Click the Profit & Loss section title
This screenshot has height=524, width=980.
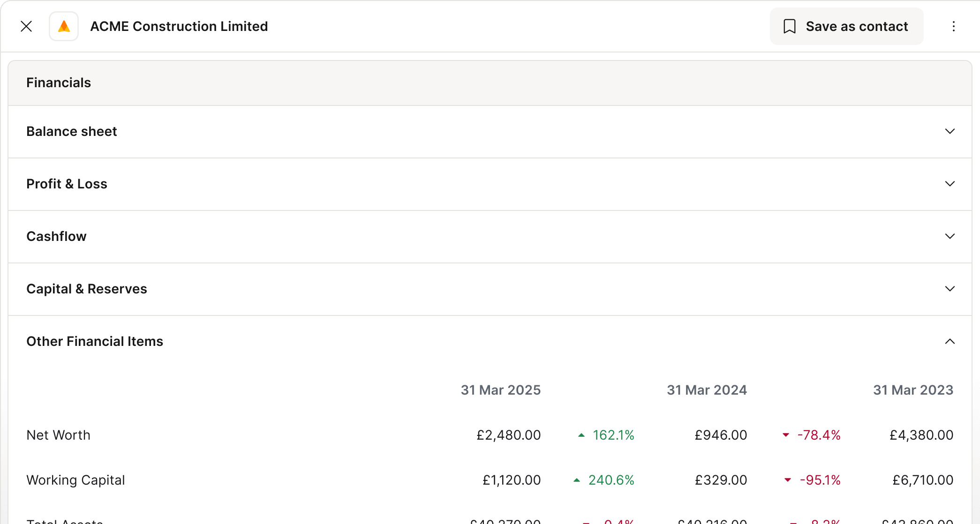67,184
